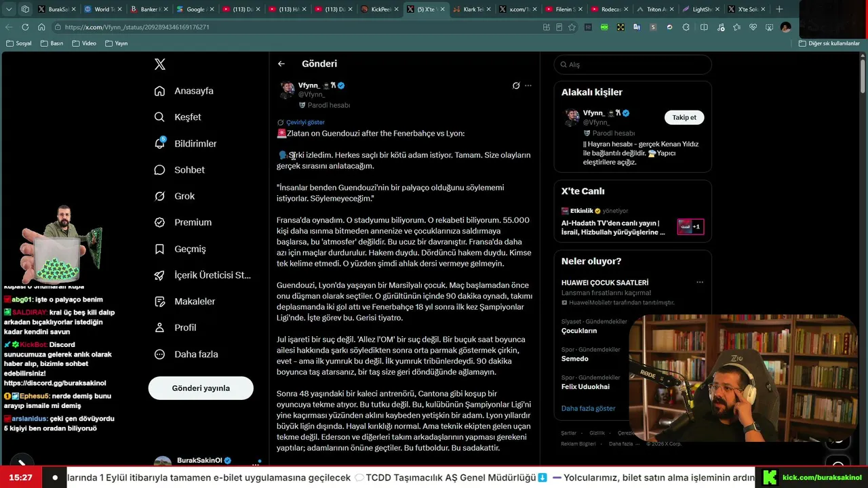Switch to the Klark Tek tab
The height and width of the screenshot is (488, 868).
[x=471, y=9]
